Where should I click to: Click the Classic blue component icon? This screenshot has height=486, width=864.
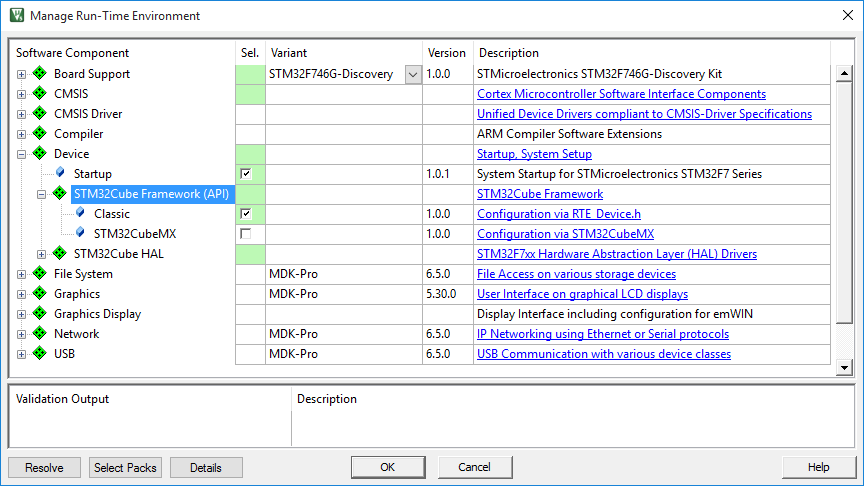pos(80,213)
